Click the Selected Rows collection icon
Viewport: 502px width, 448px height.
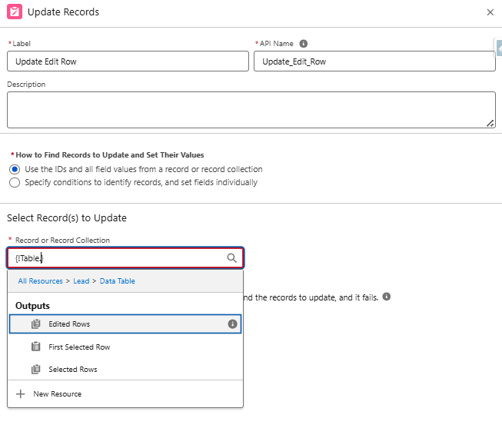click(35, 370)
